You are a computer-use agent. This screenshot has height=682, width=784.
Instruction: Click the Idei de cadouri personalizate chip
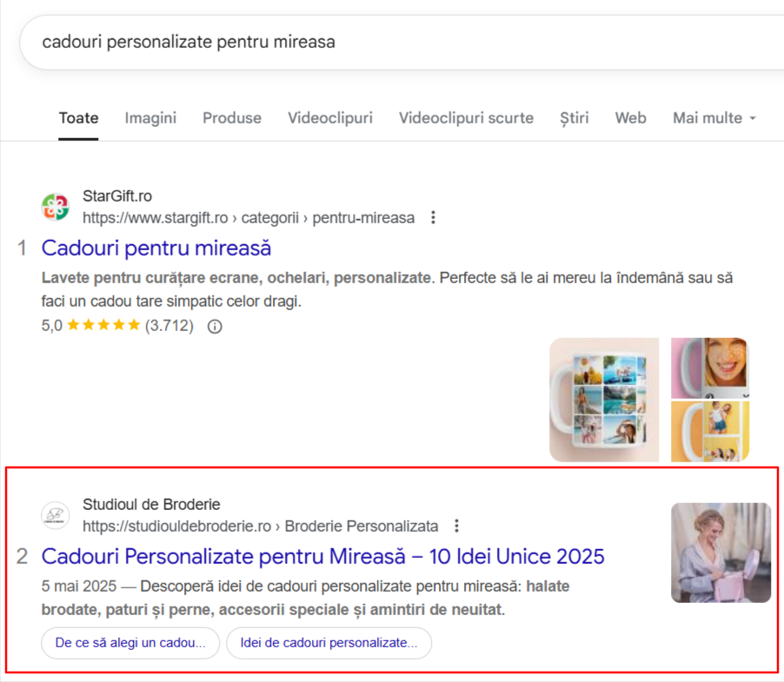coord(329,643)
